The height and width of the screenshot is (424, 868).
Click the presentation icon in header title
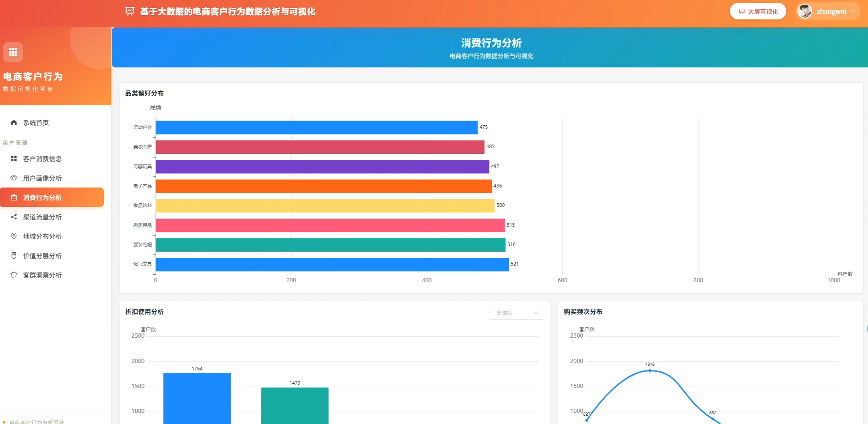click(x=130, y=12)
